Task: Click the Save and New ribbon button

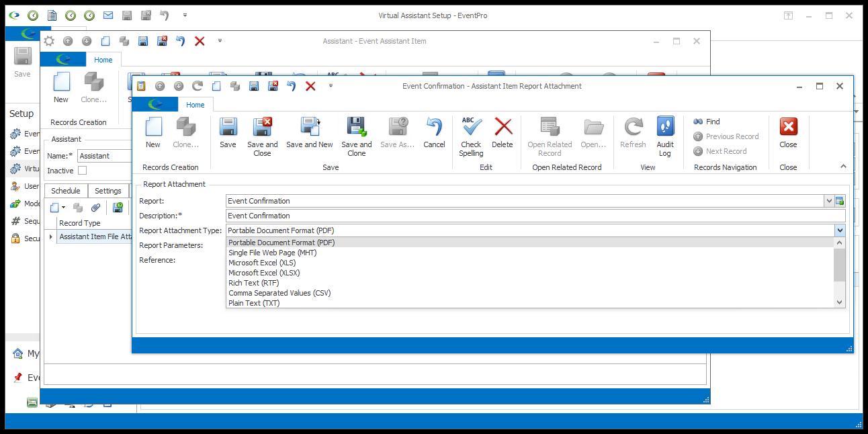Action: [x=310, y=132]
